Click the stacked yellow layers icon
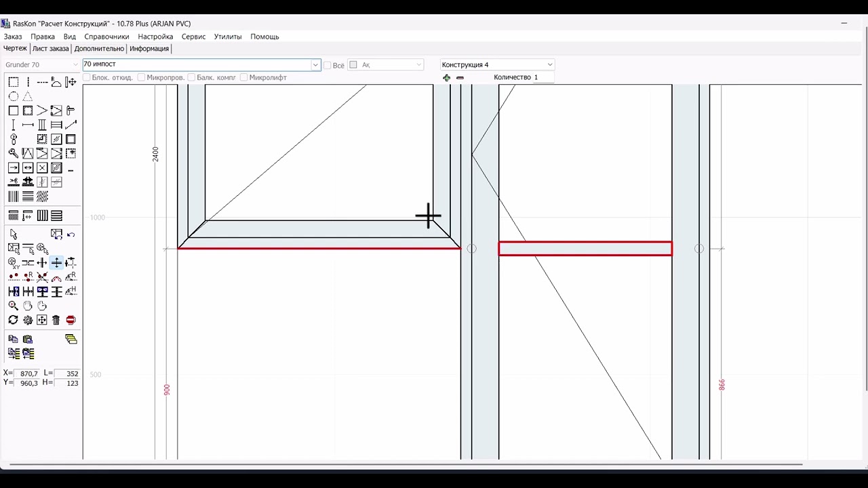The height and width of the screenshot is (488, 868). click(71, 339)
